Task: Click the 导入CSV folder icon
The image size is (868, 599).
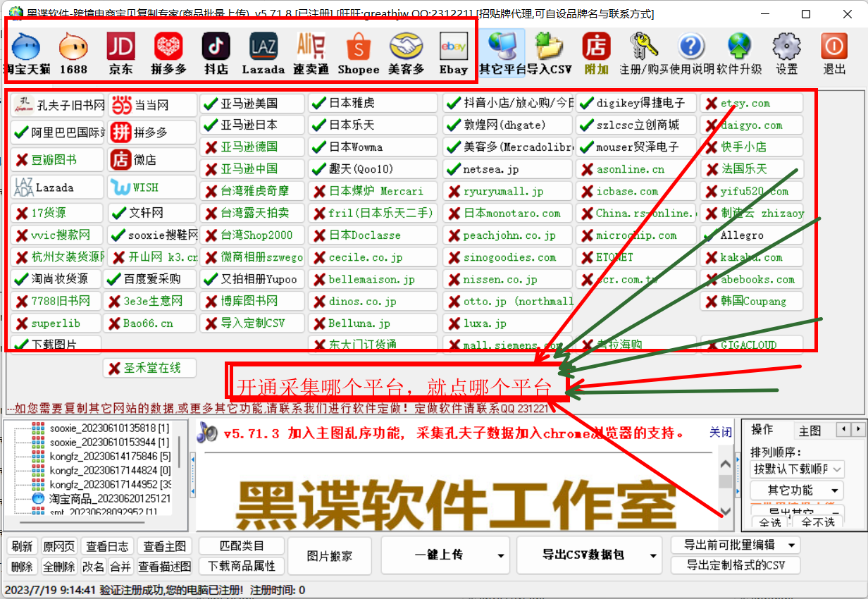Action: 550,54
